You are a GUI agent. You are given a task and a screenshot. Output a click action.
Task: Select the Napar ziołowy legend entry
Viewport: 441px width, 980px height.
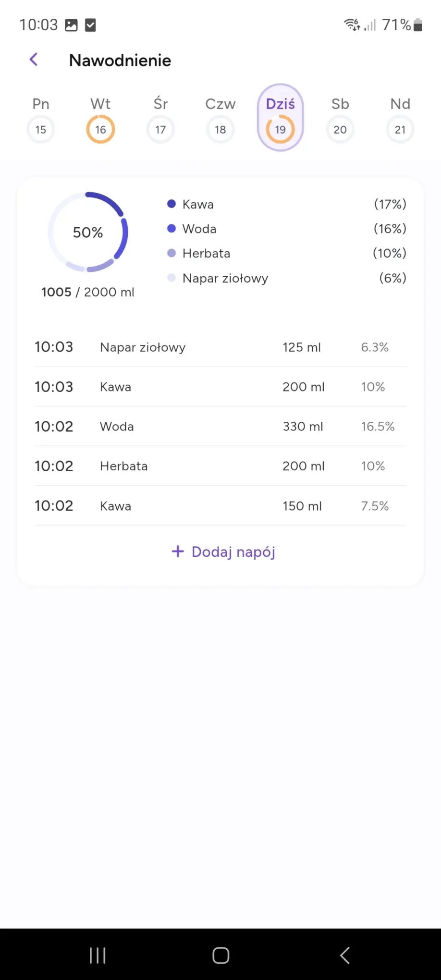coord(225,278)
